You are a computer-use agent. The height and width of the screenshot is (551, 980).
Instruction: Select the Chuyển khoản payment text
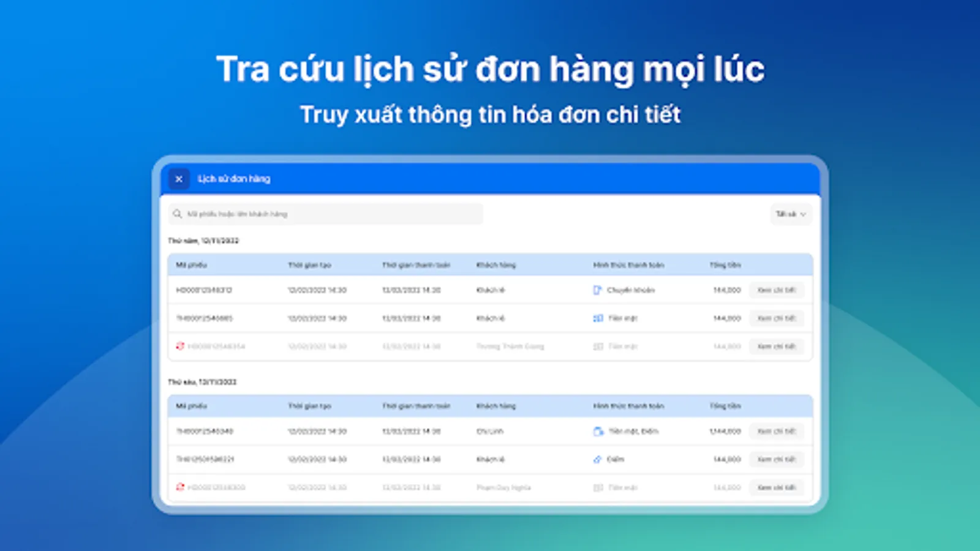pos(631,290)
